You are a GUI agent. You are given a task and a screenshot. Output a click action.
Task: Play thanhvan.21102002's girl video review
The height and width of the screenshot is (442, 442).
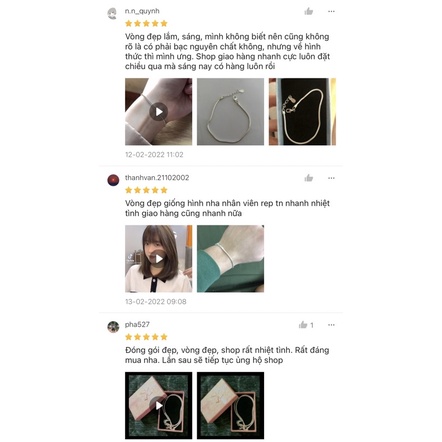[x=158, y=259]
